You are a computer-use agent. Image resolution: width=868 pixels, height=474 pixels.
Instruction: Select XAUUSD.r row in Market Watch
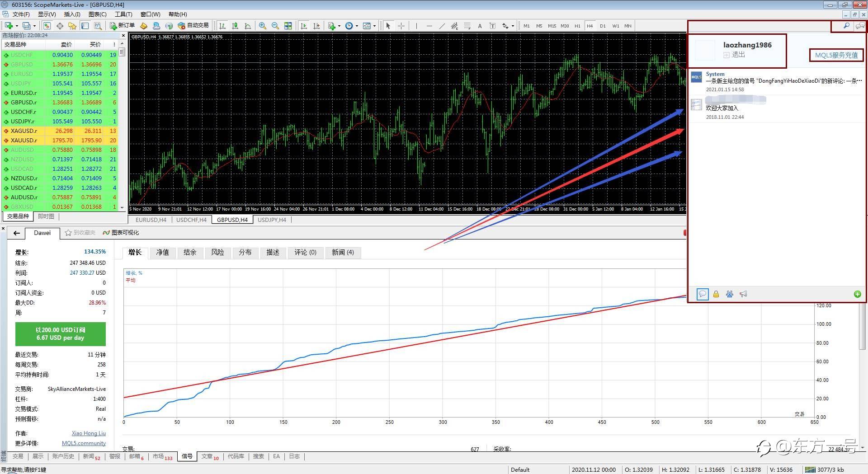tap(60, 140)
